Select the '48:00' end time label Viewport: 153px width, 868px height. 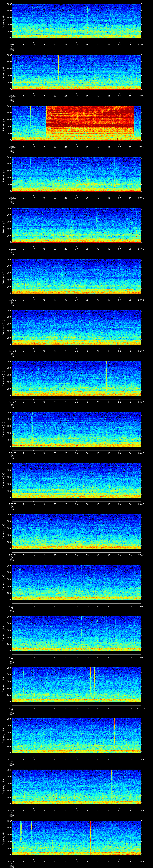(x=141, y=96)
